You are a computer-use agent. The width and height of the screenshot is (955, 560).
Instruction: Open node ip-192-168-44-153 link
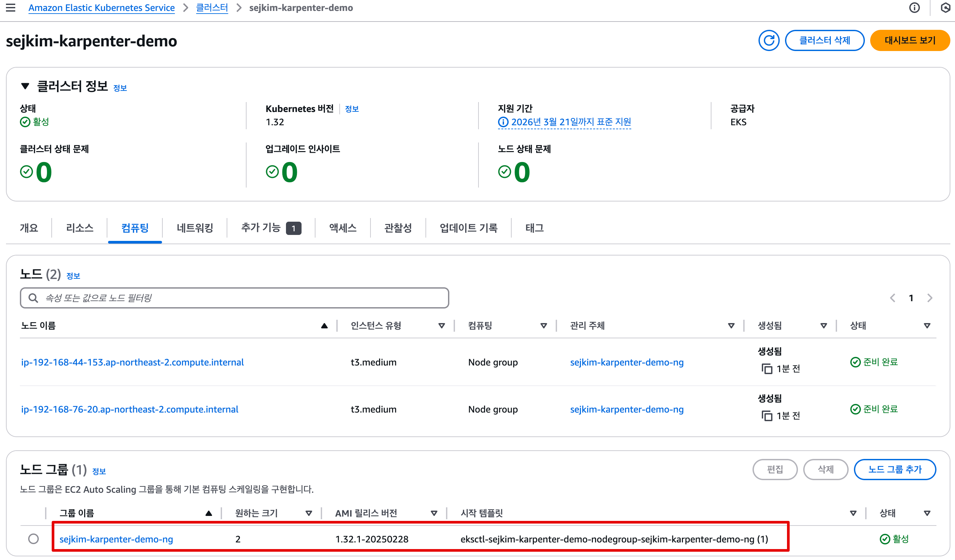pos(132,362)
